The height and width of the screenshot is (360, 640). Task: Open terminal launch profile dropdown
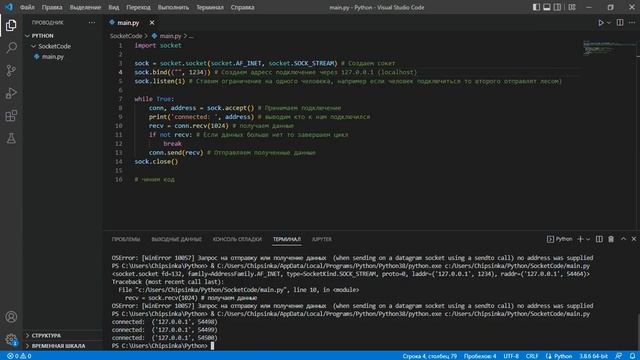pyautogui.click(x=588, y=239)
